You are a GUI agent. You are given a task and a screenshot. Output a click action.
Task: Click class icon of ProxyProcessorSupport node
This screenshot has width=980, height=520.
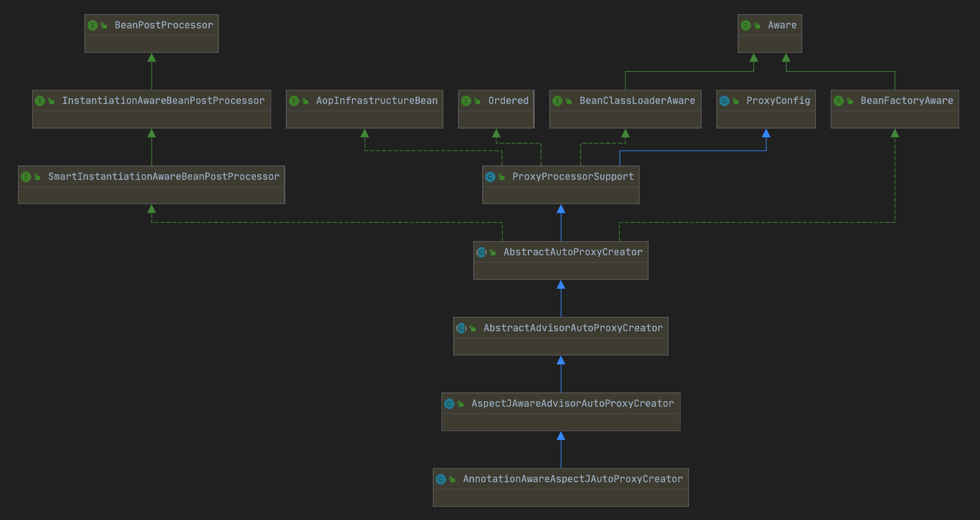(x=490, y=177)
